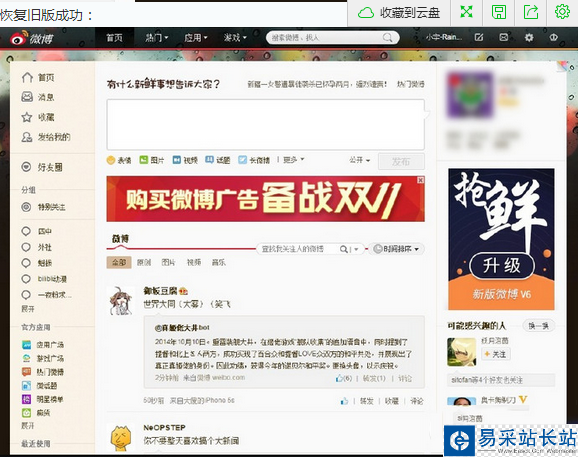The height and width of the screenshot is (457, 578).
Task: Click the 购买微博广告 banner ad
Action: coord(265,199)
